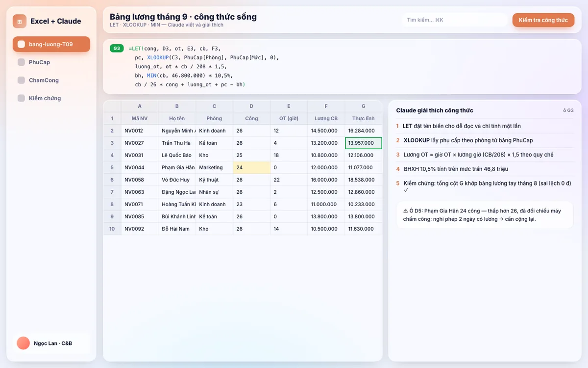Select cell Phạm Gia Hân
The height and width of the screenshot is (368, 588).
(177, 167)
